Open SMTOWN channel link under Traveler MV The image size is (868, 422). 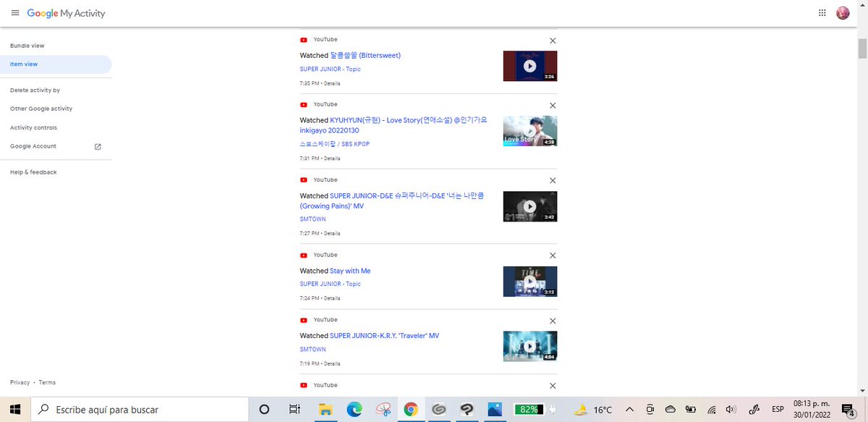pyautogui.click(x=313, y=350)
